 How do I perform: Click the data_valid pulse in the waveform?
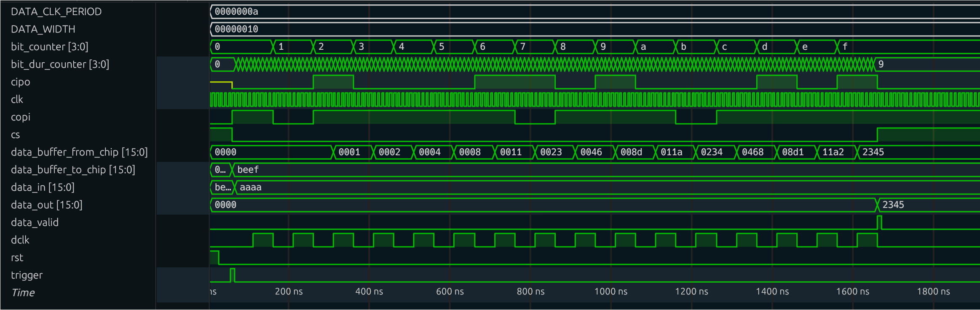point(879,222)
